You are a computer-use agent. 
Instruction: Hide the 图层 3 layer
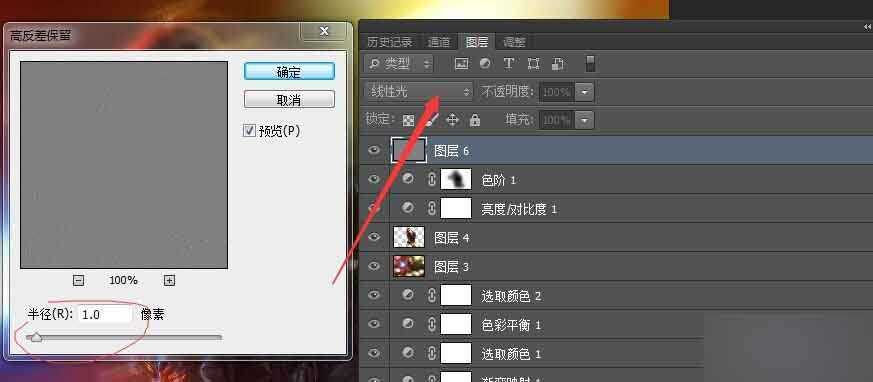tap(374, 266)
